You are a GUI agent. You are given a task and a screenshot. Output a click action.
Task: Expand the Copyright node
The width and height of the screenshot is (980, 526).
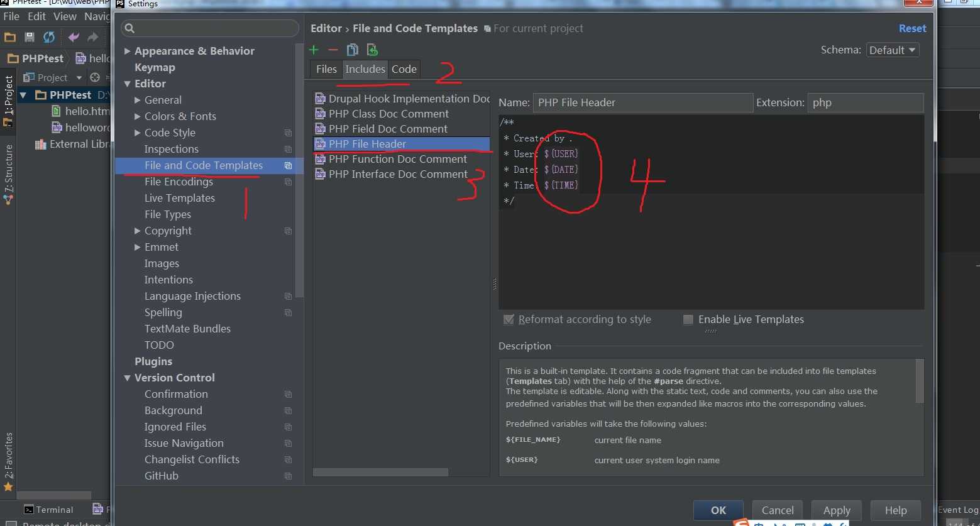point(137,231)
